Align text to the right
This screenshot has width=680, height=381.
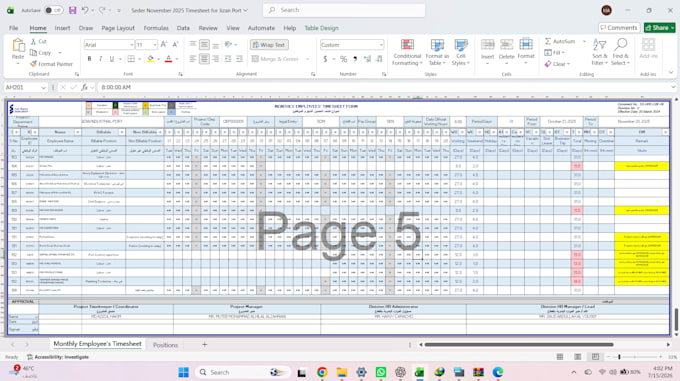click(x=216, y=59)
